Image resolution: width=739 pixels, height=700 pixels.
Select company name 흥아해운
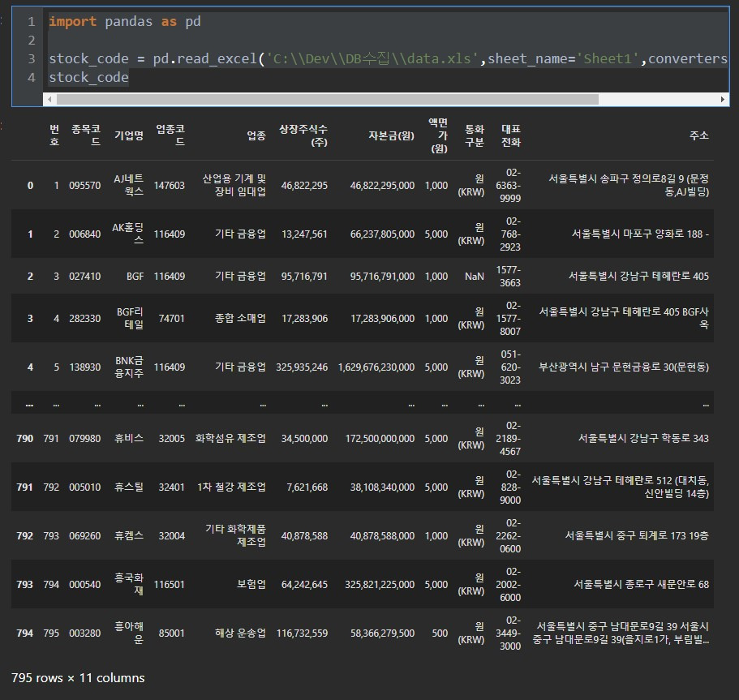coord(129,633)
